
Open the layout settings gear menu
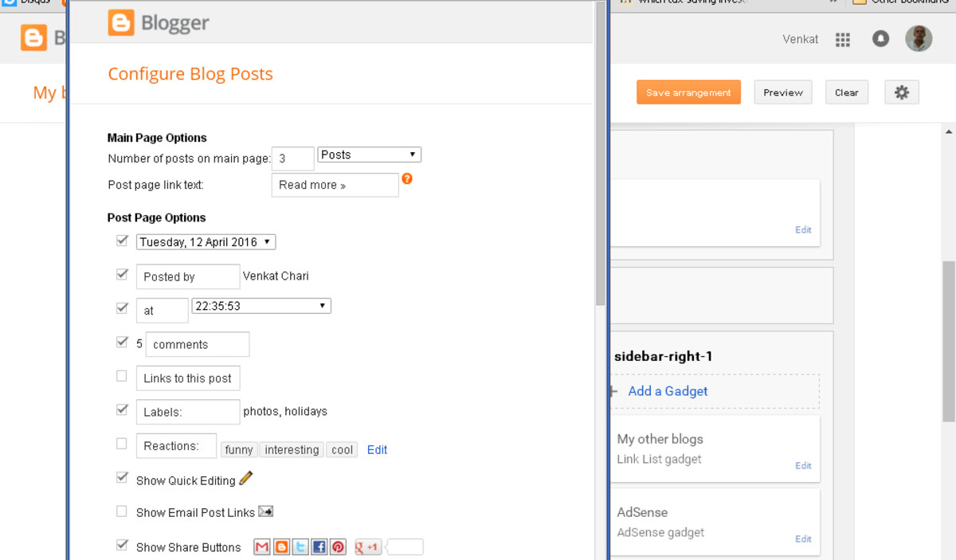tap(901, 92)
